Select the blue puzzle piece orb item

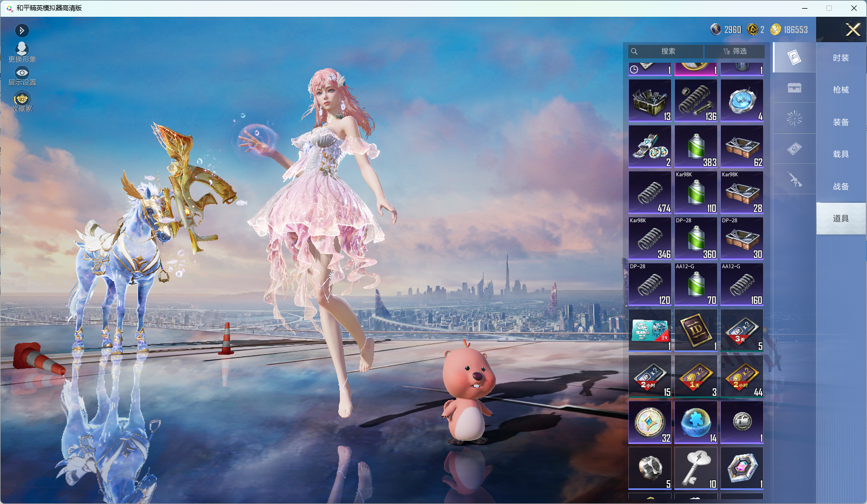point(696,422)
